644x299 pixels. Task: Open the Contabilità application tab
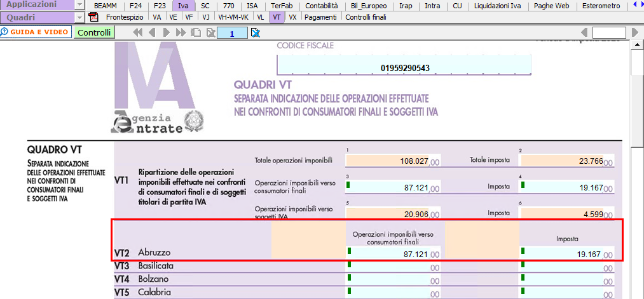pyautogui.click(x=322, y=6)
